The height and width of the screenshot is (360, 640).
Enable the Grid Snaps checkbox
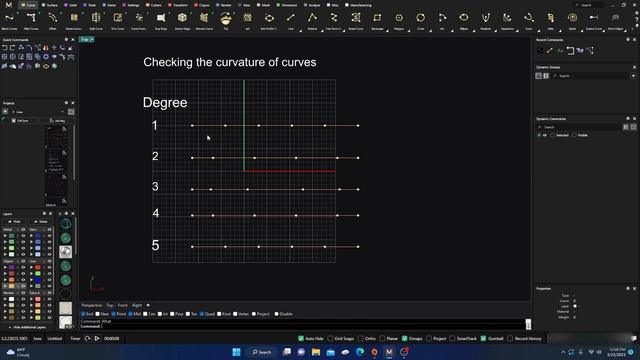click(x=330, y=338)
